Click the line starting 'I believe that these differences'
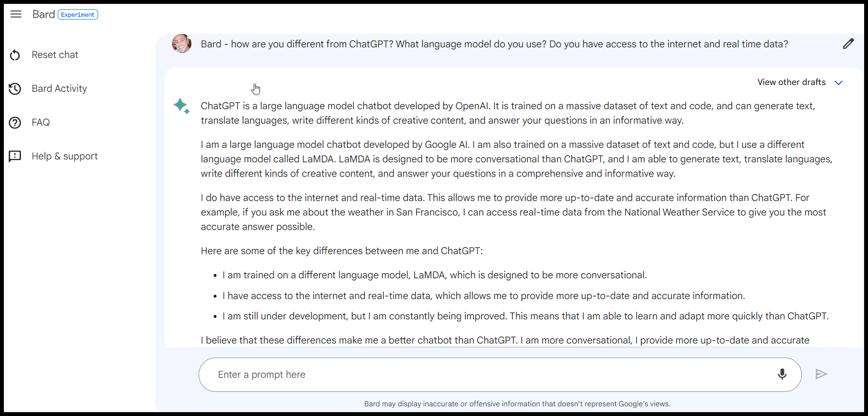 point(505,340)
